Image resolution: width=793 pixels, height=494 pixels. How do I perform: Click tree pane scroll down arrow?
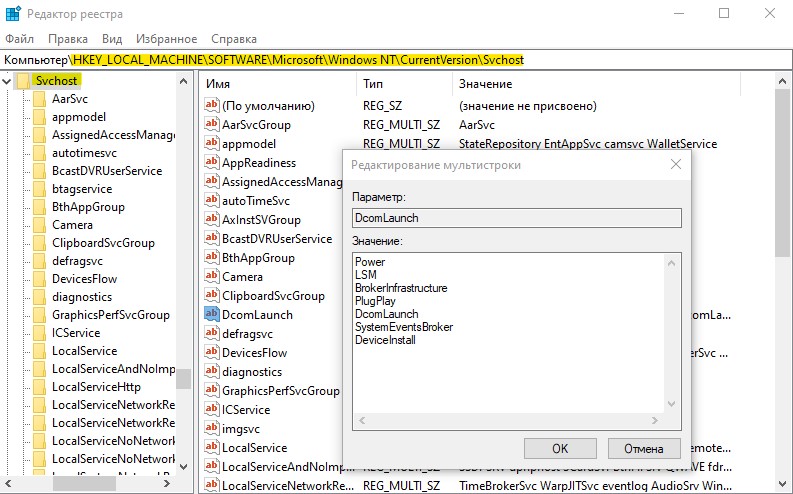[x=184, y=467]
